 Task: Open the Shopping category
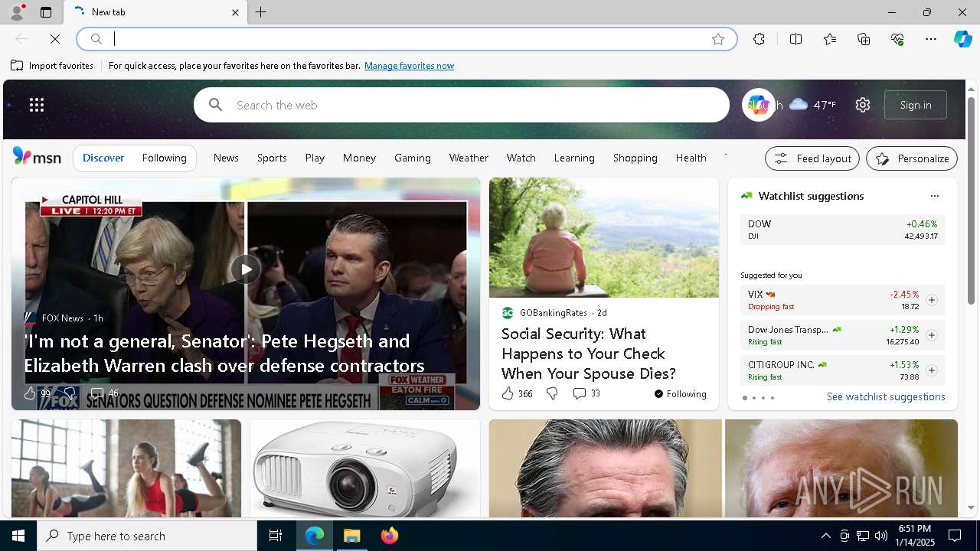click(x=635, y=158)
